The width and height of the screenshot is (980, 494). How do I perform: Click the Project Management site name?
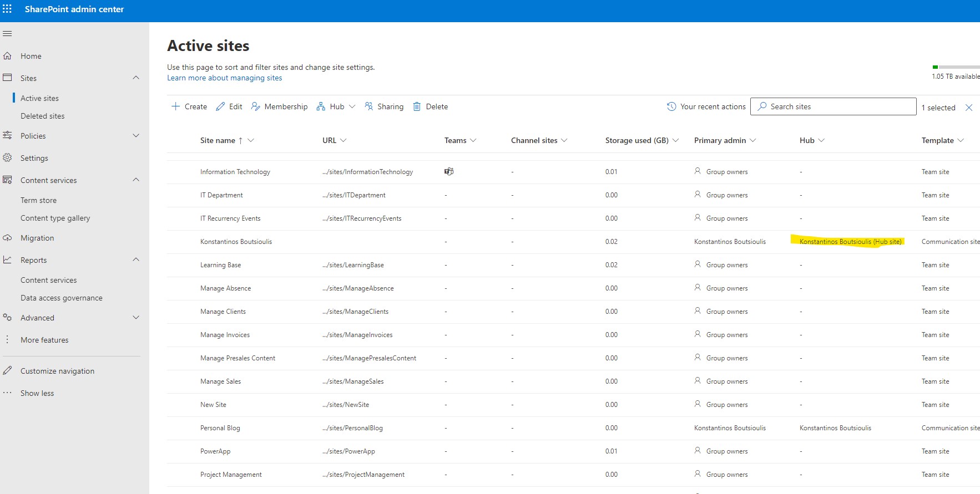coord(231,475)
